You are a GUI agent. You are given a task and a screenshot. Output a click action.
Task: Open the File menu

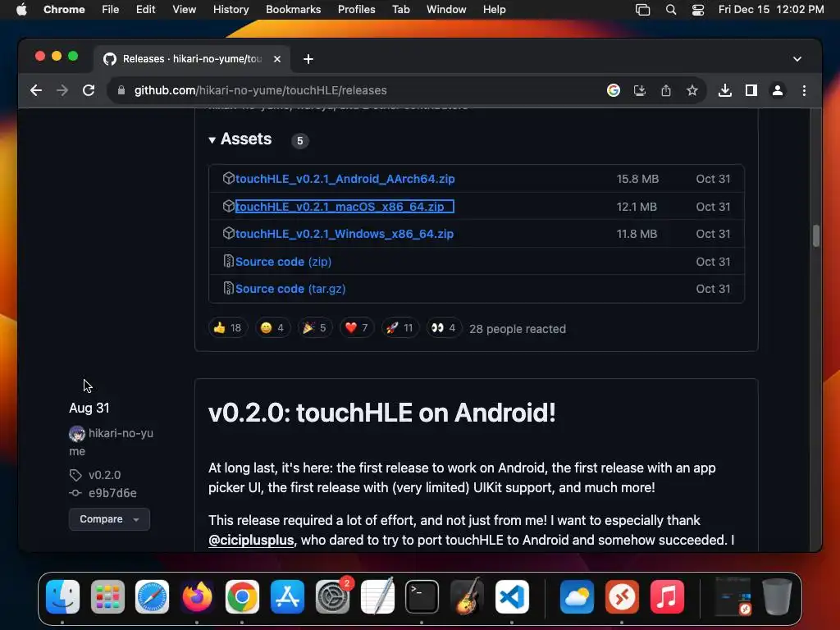[x=111, y=10]
